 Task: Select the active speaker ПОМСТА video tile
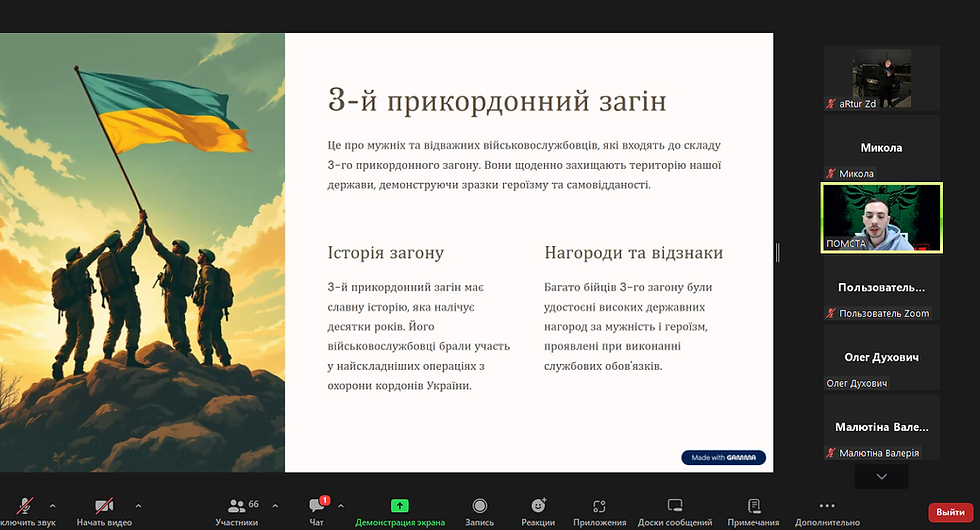(x=881, y=218)
